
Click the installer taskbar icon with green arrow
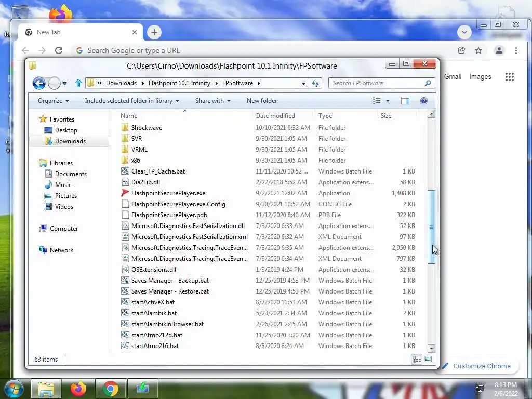click(143, 389)
